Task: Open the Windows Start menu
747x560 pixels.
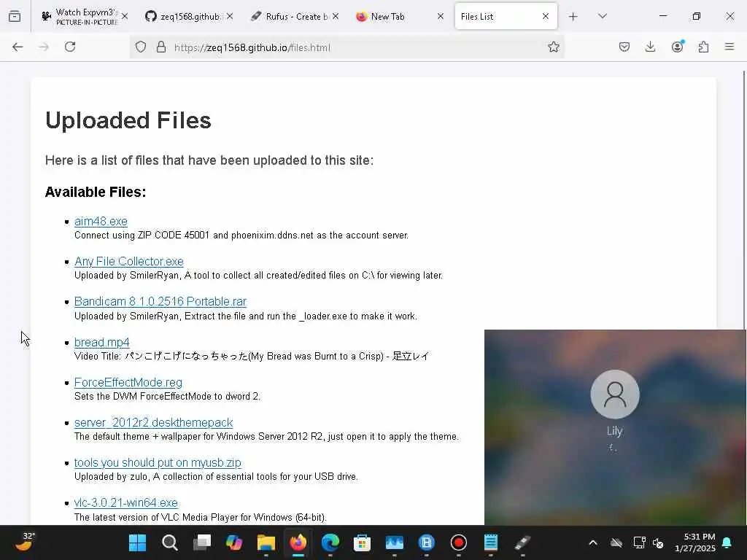Action: (x=138, y=542)
